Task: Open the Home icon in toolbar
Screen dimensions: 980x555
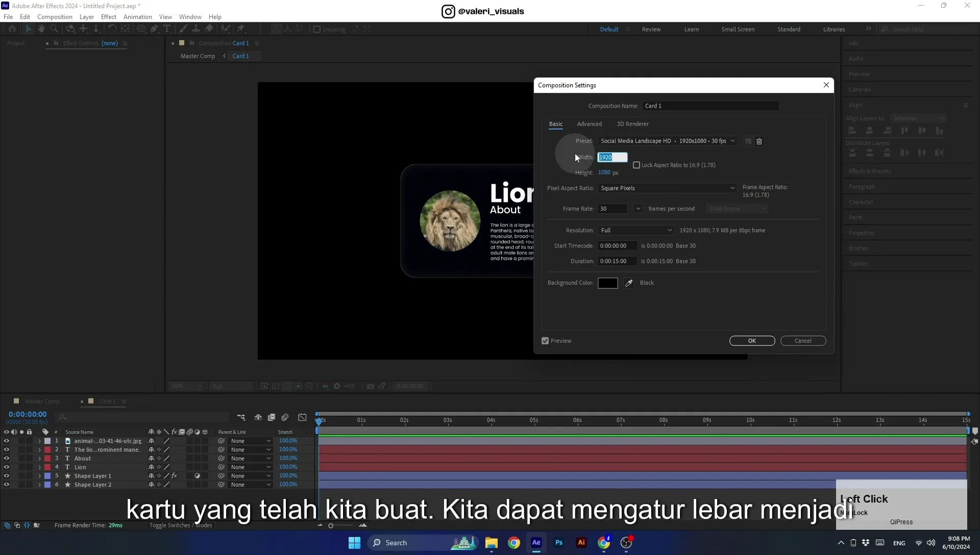Action: point(12,29)
